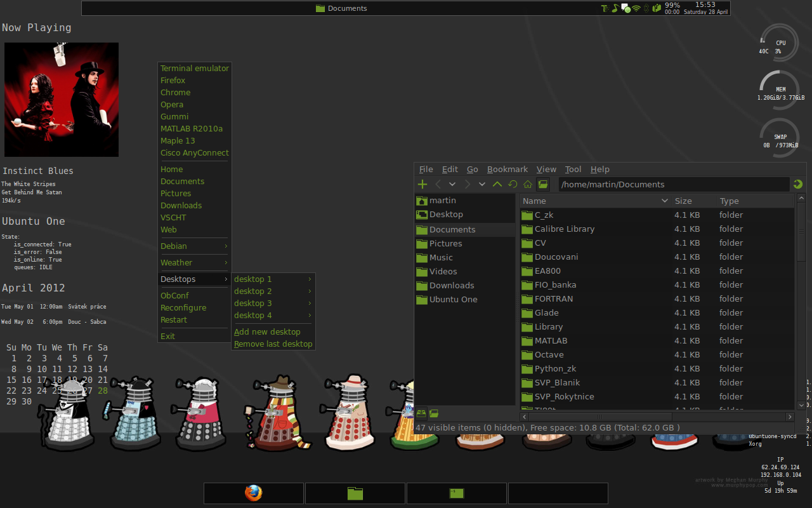Click the back arrow in file manager toolbar
Screen dimensions: 812x508
pyautogui.click(x=438, y=184)
